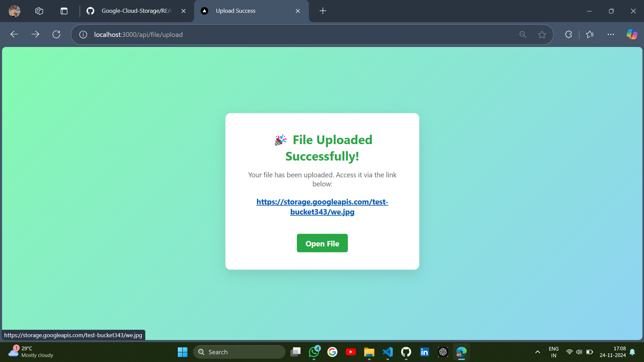Open the Favorites list

590,35
